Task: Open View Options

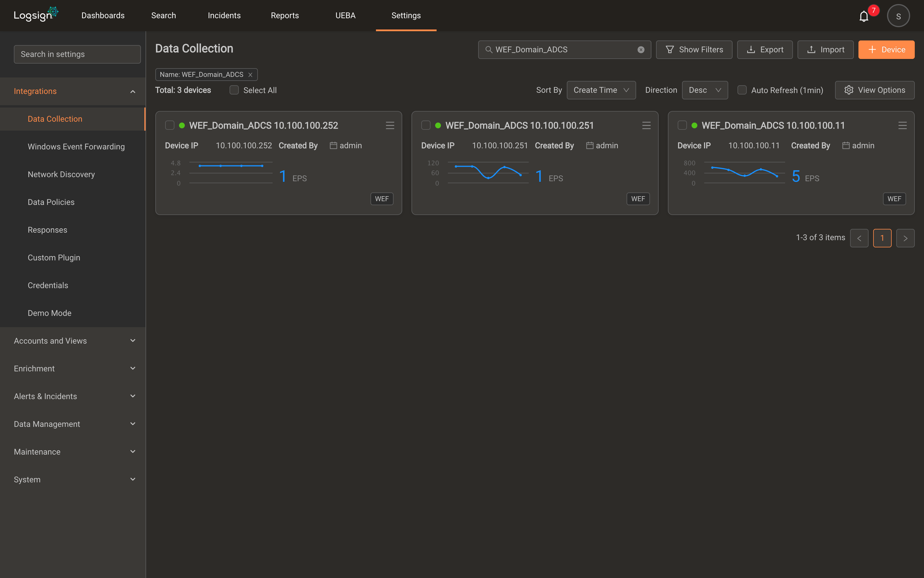Action: click(874, 90)
